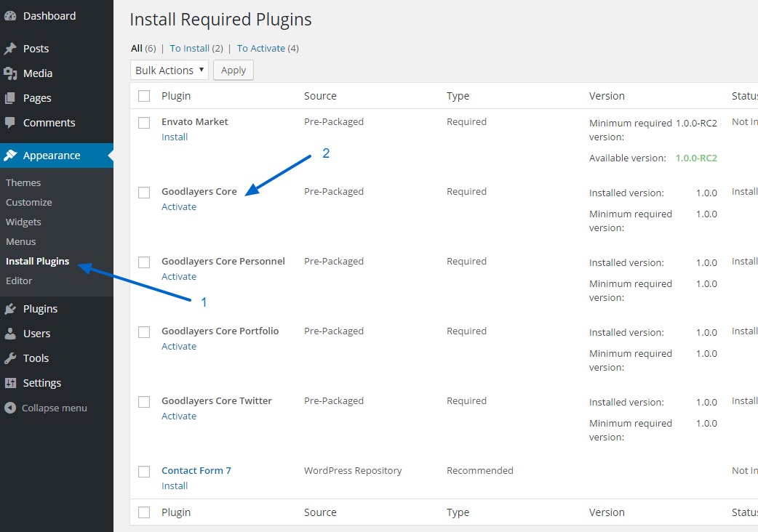Click the Settings sliders icon
758x532 pixels.
point(10,383)
